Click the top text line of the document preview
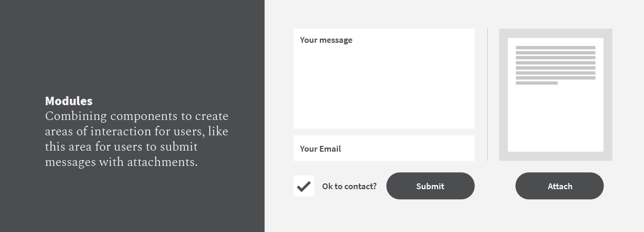Viewport: 644px width, 232px height. [555, 48]
